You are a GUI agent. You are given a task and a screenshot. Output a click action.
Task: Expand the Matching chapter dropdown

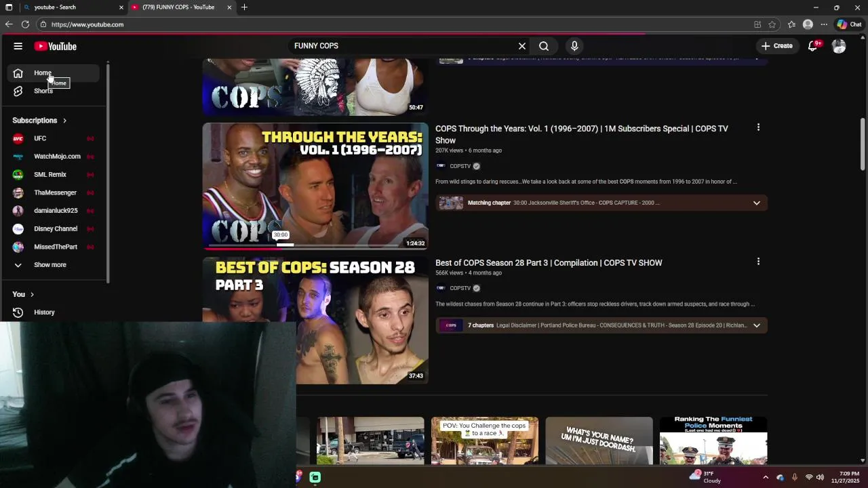757,203
